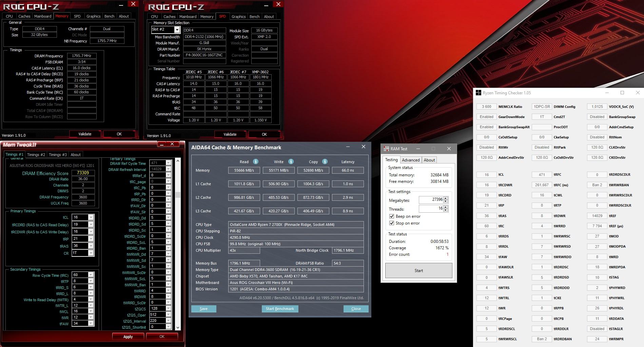Open the tRCDWR dropdown in Mem TweakIt
Image resolution: width=644 pixels, height=347 pixels.
click(91, 232)
